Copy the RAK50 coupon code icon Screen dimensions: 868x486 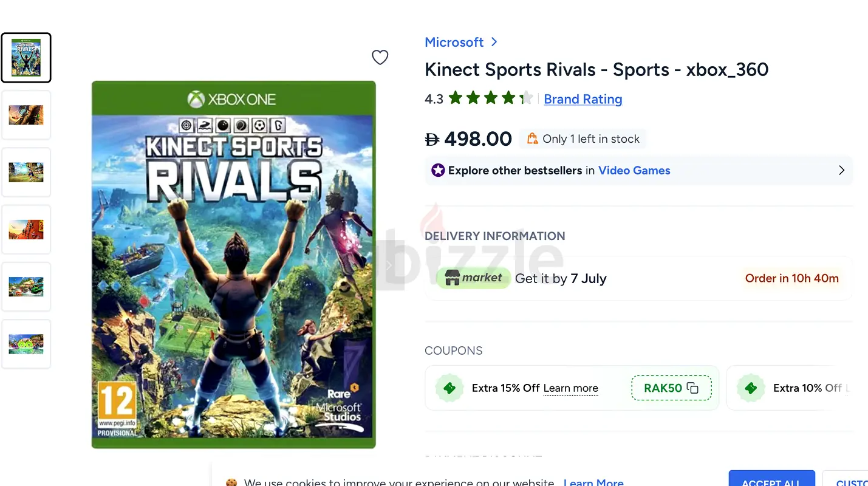click(x=692, y=388)
